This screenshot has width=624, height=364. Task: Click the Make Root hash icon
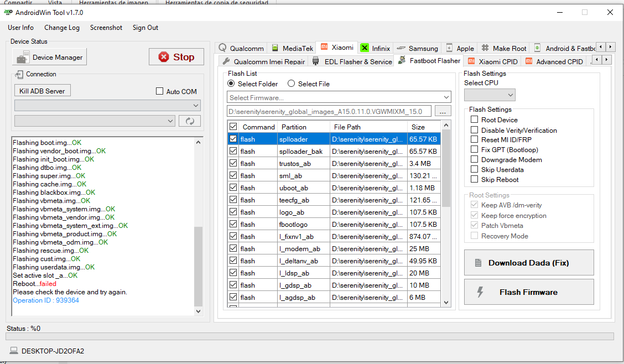485,48
